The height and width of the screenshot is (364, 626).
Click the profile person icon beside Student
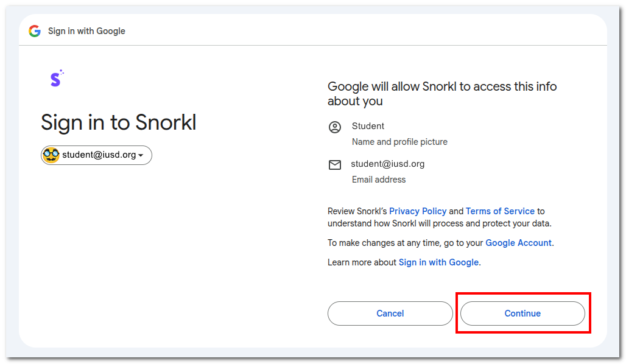tap(334, 127)
